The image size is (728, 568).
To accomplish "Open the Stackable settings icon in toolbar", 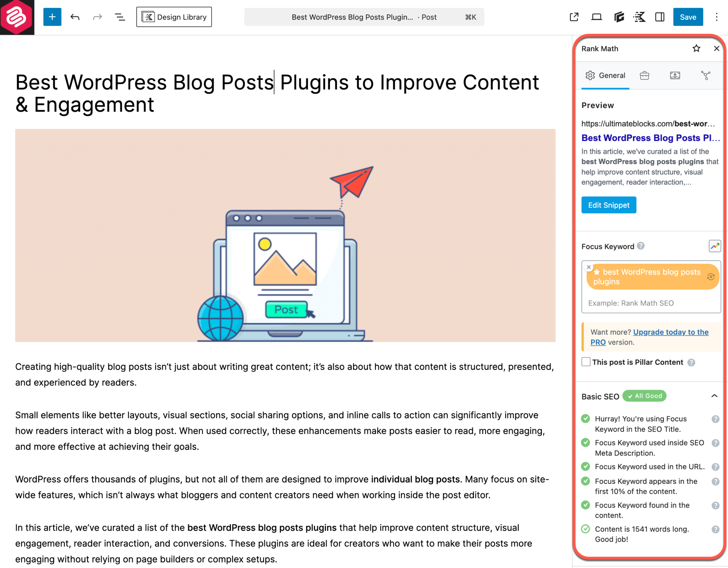I will (619, 17).
